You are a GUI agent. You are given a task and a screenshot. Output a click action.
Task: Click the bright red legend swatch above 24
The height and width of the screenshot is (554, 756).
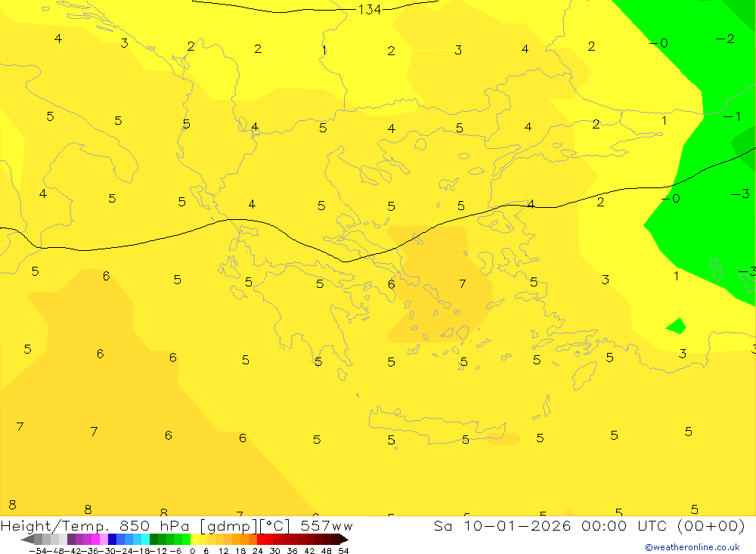pyautogui.click(x=261, y=539)
